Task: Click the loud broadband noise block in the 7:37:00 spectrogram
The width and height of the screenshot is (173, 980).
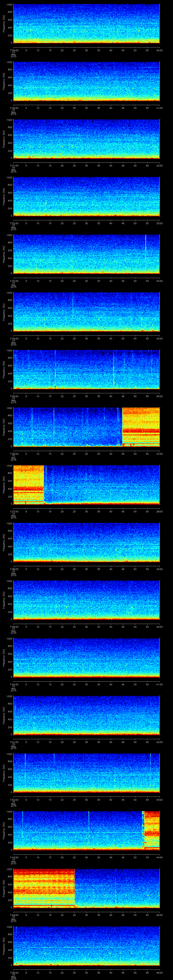Action: coord(29,485)
